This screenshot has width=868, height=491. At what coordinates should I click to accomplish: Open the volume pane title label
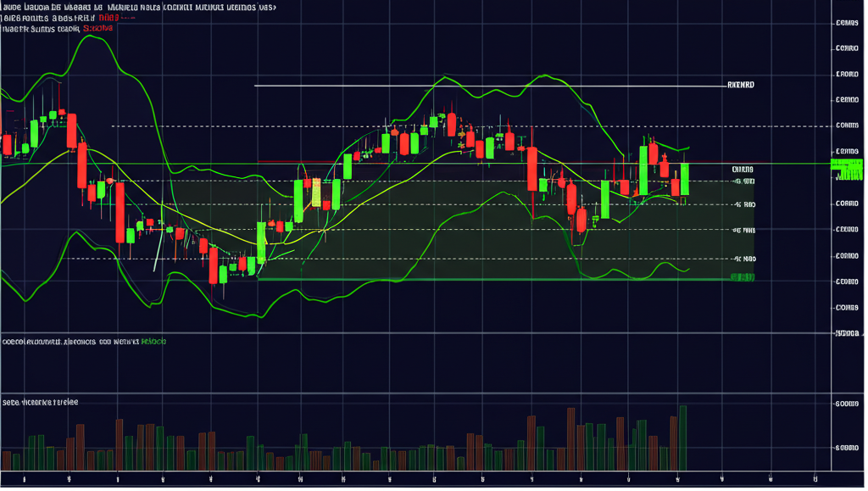[40, 401]
